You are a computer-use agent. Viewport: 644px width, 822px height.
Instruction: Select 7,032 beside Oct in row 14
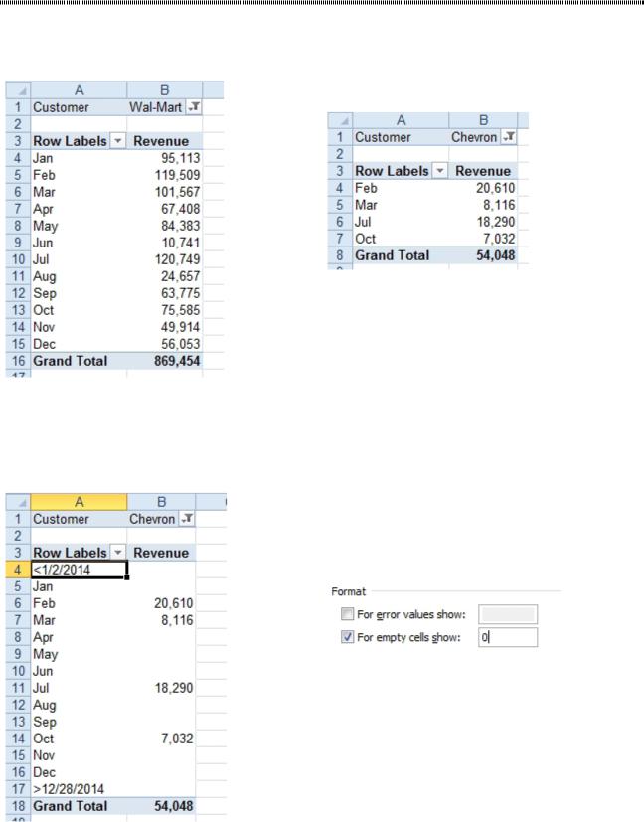point(161,739)
